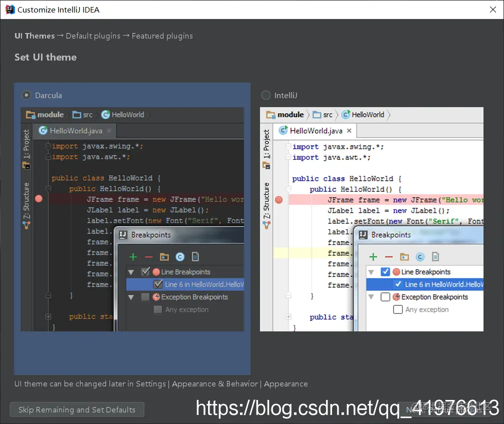Viewport: 504px width, 424px height.
Task: Close HelloWorld.java tab in IntelliJ preview
Action: click(x=349, y=130)
